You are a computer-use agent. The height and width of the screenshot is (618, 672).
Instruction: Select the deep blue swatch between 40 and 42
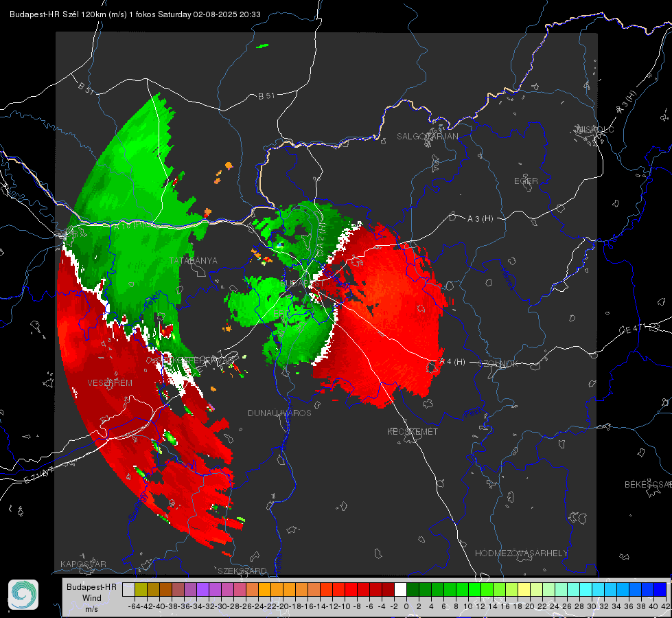click(x=660, y=589)
